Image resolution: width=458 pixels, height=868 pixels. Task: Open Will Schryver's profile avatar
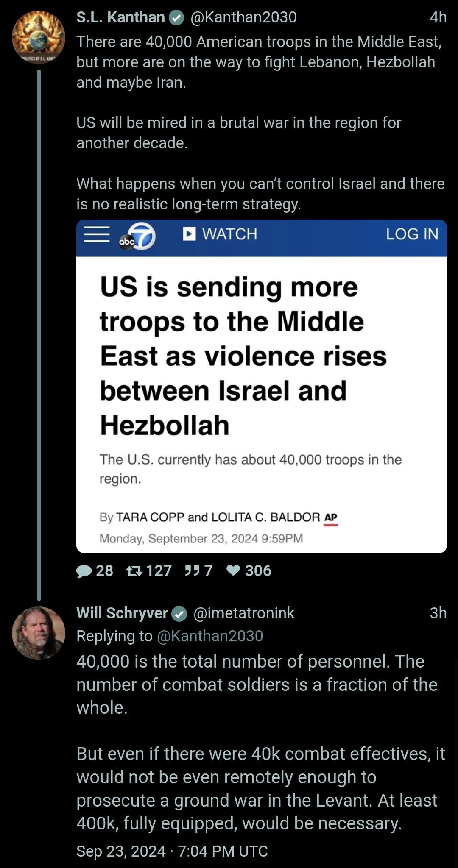(39, 633)
